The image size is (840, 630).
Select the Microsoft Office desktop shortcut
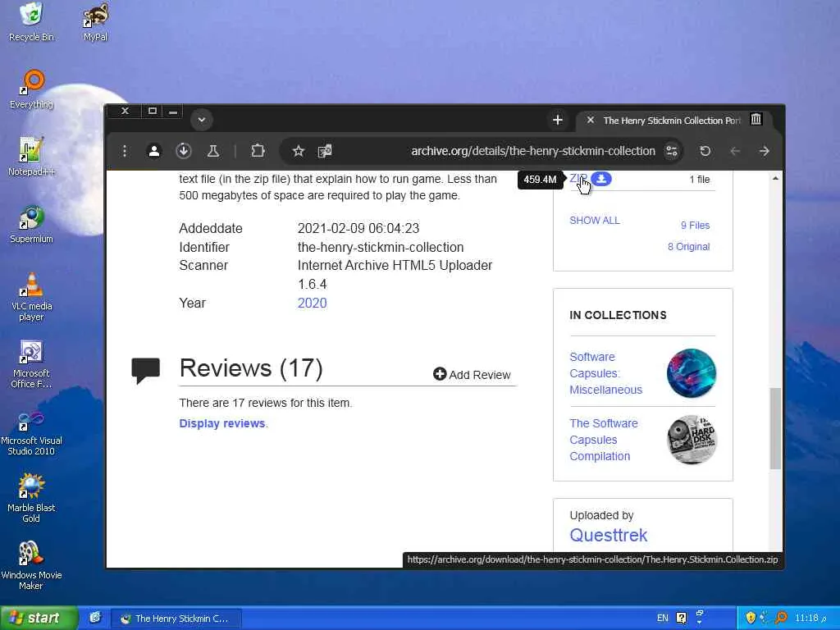point(31,364)
